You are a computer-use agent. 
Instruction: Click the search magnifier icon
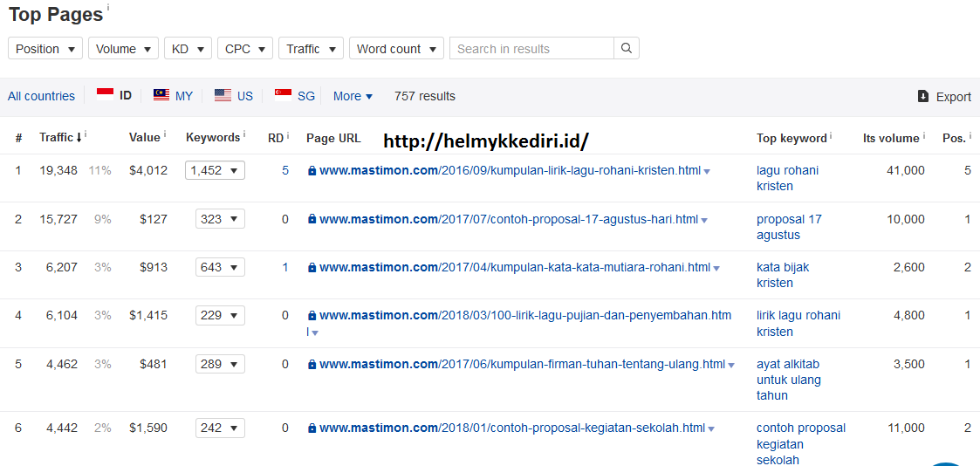(627, 48)
